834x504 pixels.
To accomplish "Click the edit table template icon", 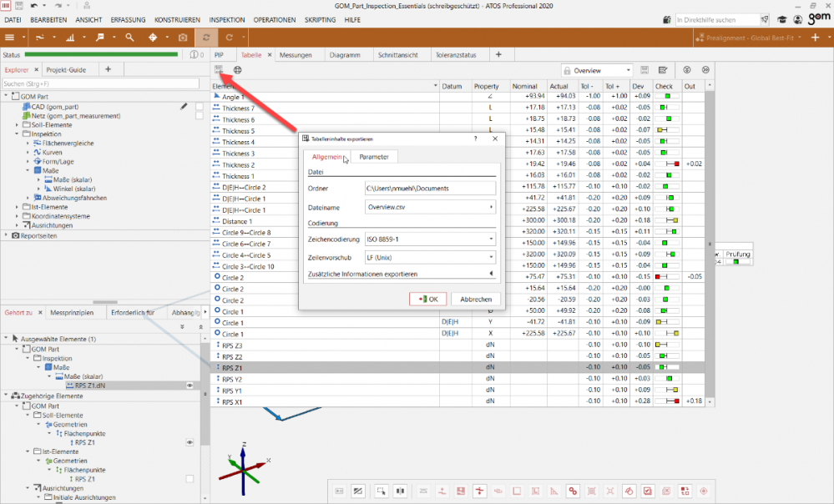I will click(x=663, y=71).
